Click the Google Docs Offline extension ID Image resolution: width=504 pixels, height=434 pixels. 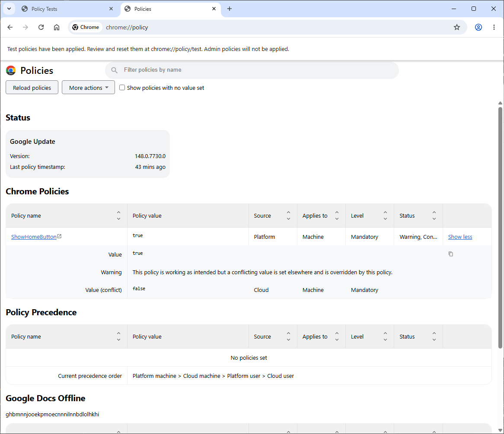pyautogui.click(x=52, y=414)
